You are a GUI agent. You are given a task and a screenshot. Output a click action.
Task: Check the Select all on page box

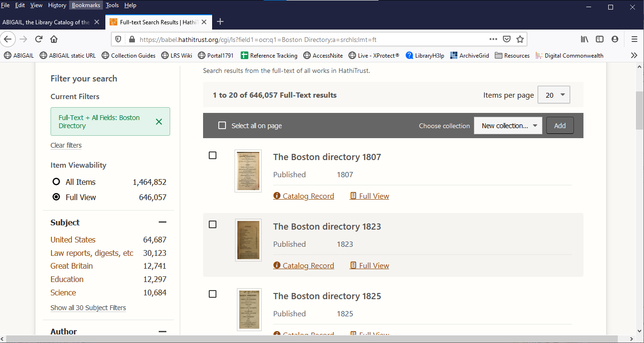pos(222,126)
